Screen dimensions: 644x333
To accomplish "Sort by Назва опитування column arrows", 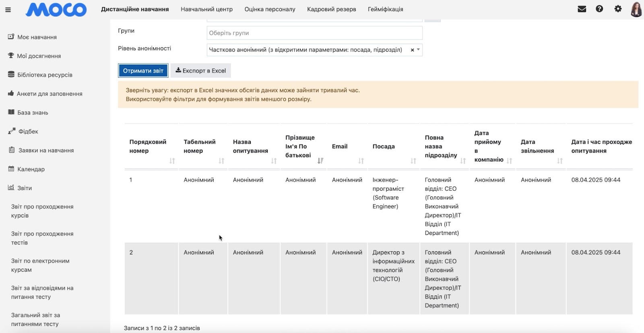I will (x=274, y=161).
